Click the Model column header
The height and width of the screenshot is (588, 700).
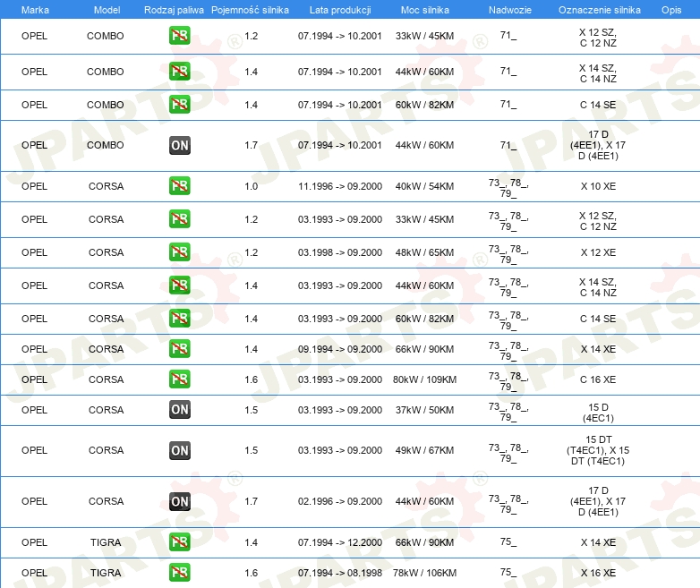pos(107,10)
